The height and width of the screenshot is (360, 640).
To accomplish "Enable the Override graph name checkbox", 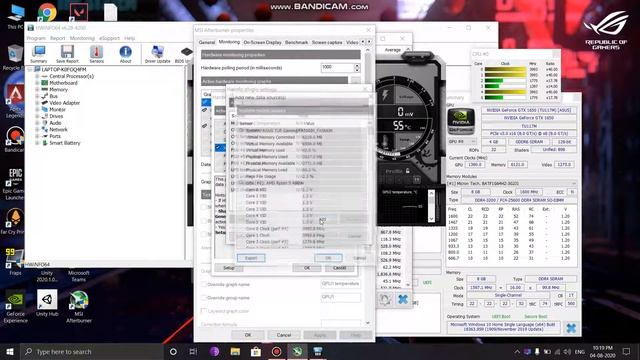I will (204, 284).
